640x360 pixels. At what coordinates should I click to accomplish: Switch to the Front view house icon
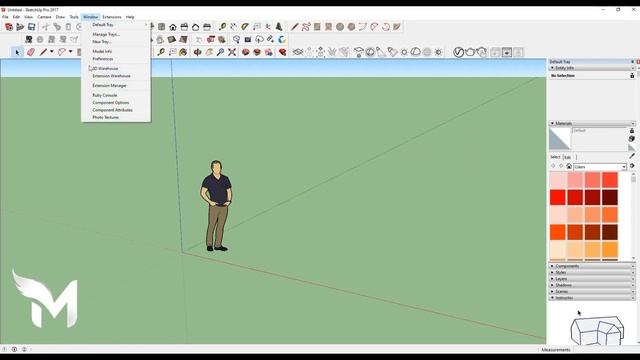click(x=173, y=27)
